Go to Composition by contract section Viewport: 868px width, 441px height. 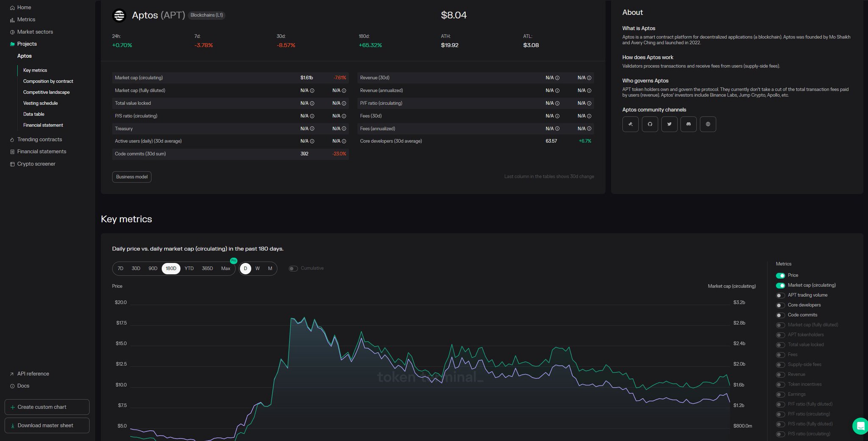tap(48, 81)
